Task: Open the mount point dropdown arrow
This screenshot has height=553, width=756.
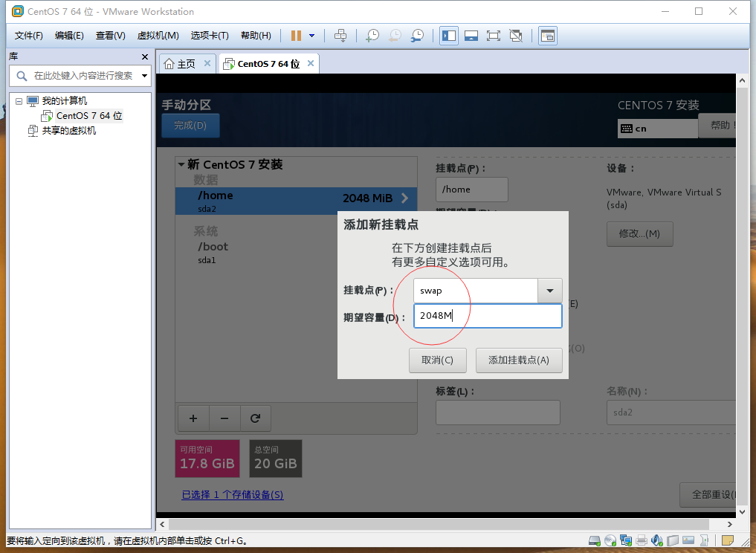Action: coord(550,291)
